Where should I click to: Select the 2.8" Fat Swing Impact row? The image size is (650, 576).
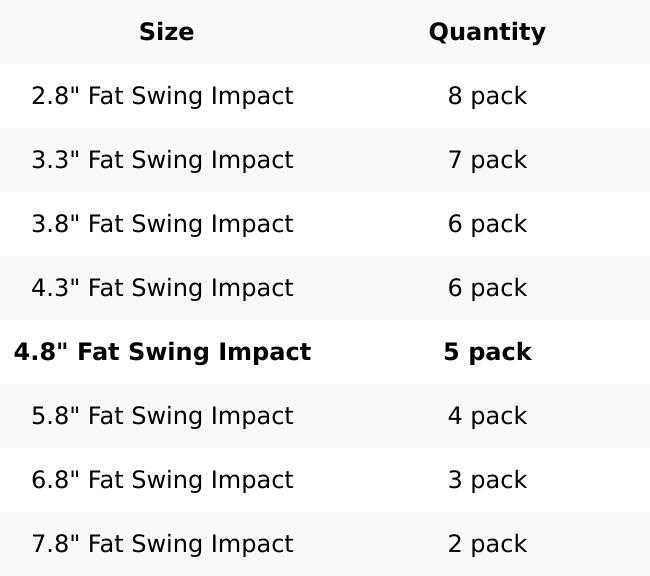[x=162, y=96]
